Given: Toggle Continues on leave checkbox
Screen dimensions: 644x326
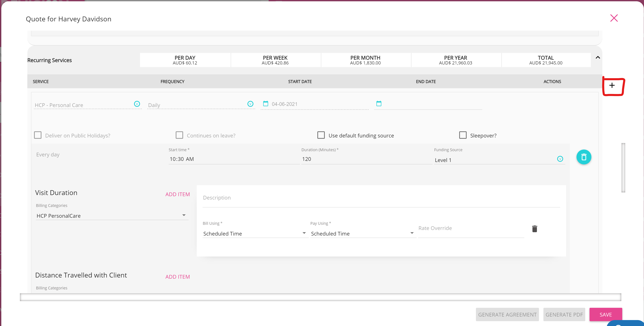Looking at the screenshot, I should [x=179, y=135].
